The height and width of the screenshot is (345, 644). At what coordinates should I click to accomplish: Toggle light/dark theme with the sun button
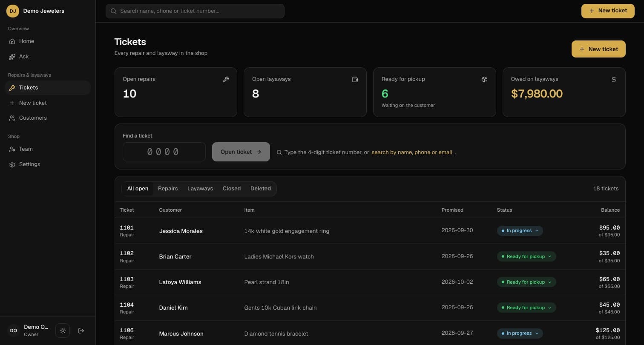point(63,331)
